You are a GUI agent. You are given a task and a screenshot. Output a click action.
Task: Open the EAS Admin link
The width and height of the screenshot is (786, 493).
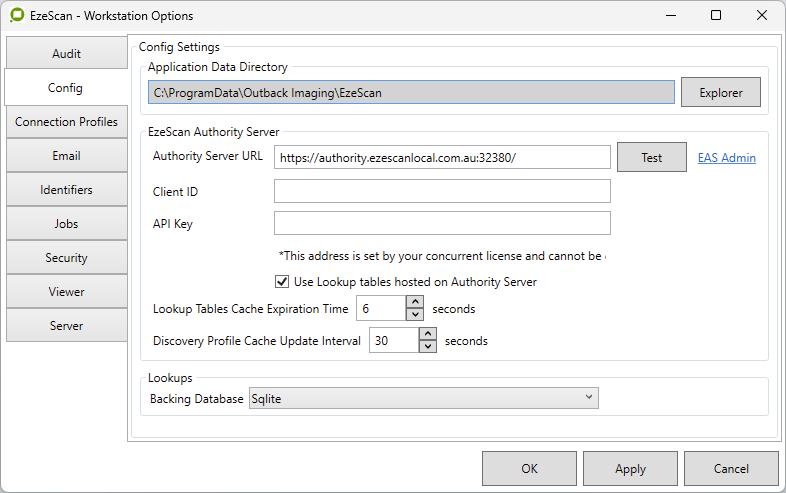[726, 158]
